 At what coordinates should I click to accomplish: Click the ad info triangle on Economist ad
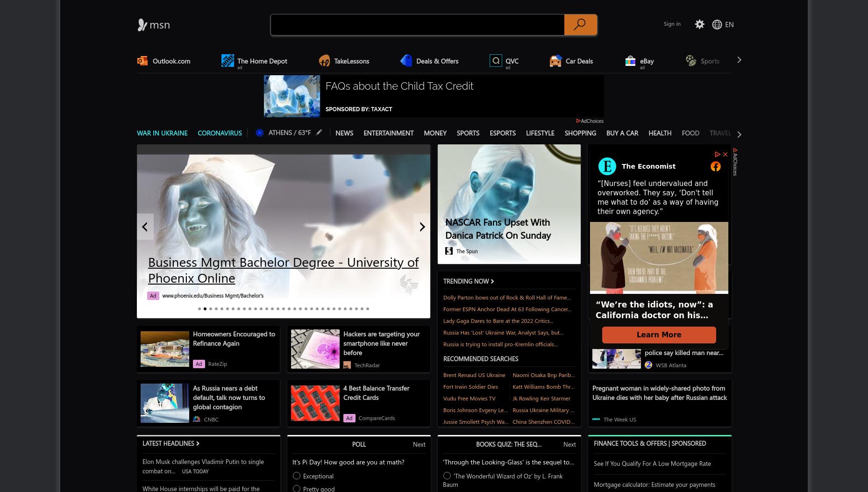[718, 154]
